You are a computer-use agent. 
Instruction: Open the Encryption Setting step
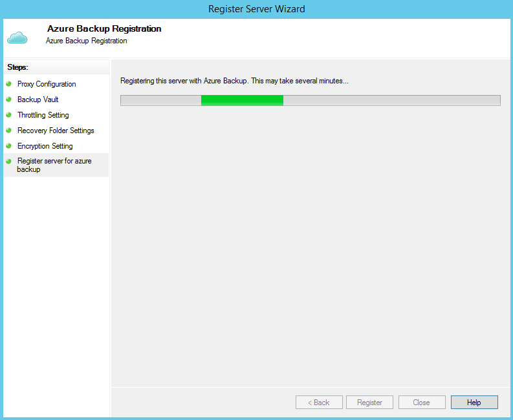tap(45, 146)
